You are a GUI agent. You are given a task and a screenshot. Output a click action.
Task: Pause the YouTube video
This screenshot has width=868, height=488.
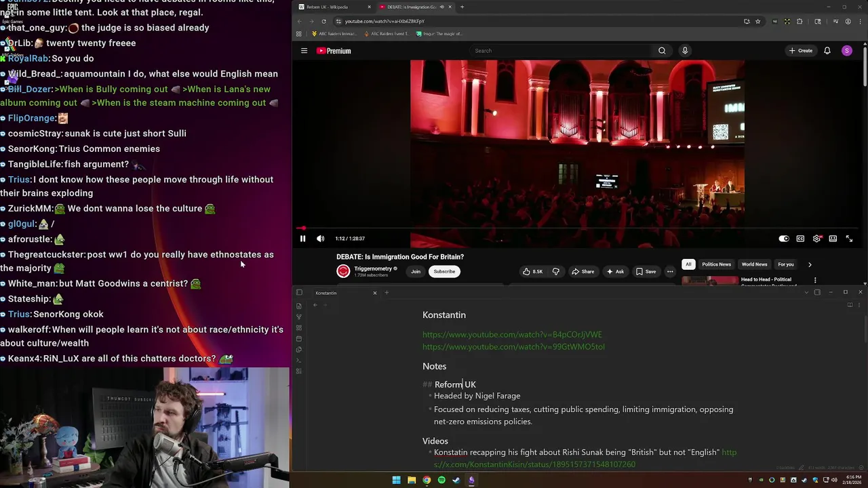[302, 239]
